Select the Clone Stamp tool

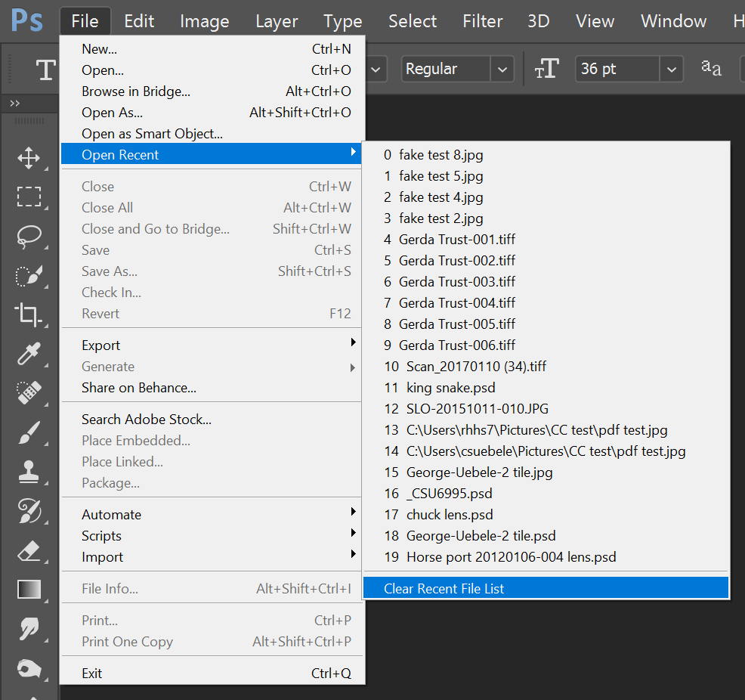30,472
